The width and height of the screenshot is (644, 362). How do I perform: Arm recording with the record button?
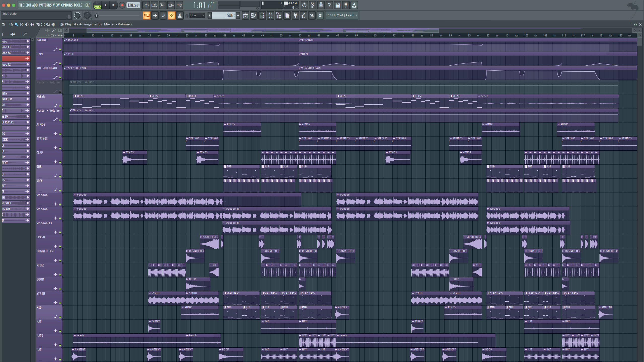pos(122,5)
